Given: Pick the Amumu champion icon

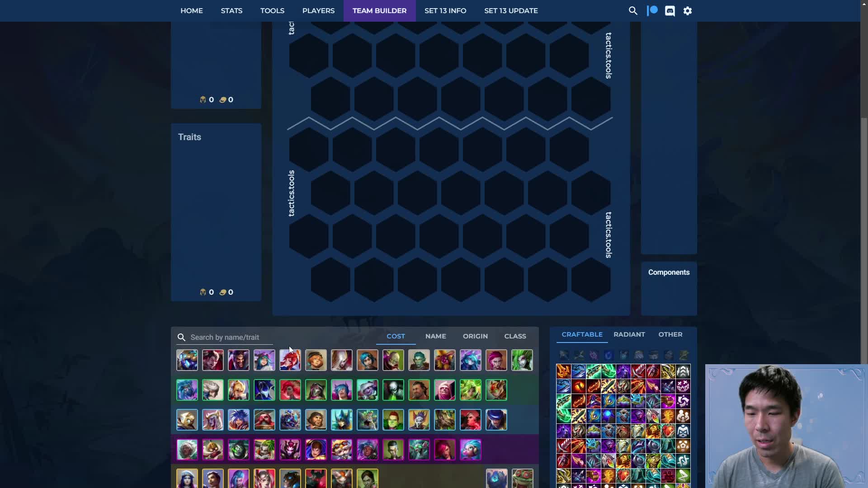Looking at the screenshot, I should click(187, 360).
